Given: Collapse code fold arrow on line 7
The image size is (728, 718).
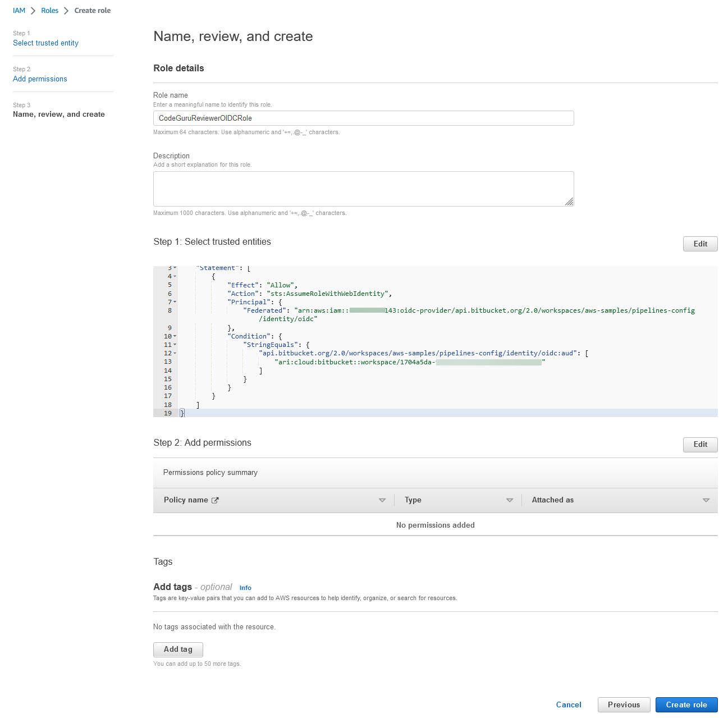Looking at the screenshot, I should click(x=175, y=302).
